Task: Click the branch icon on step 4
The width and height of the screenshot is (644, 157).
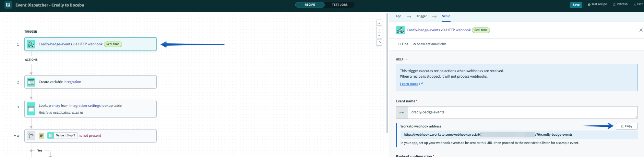Action: coord(31,136)
